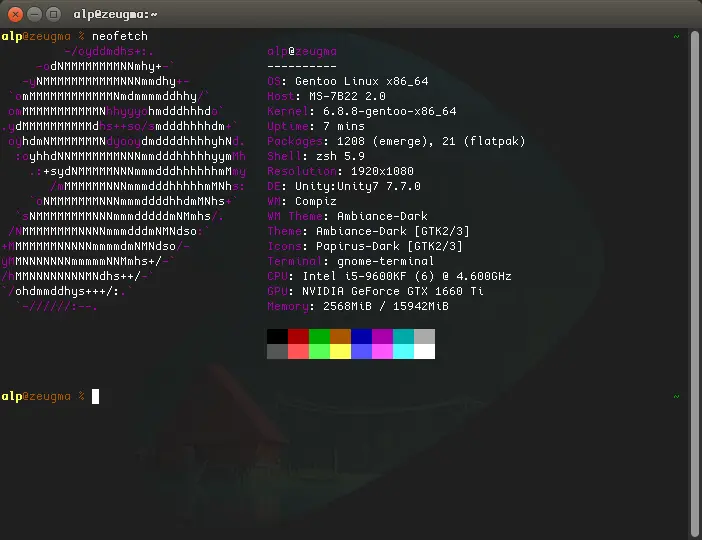
Task: Click the 'CPU: Intel i5-9600KF' line
Action: pyautogui.click(x=390, y=276)
